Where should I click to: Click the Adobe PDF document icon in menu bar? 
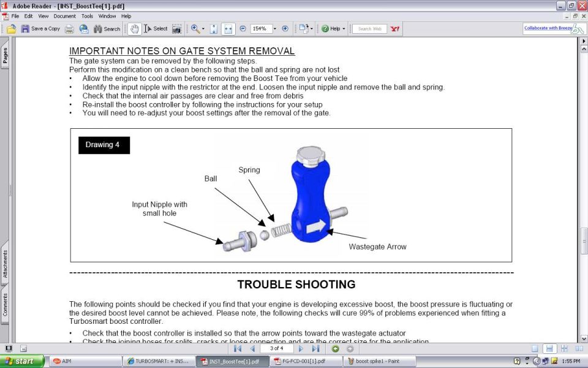[6, 16]
